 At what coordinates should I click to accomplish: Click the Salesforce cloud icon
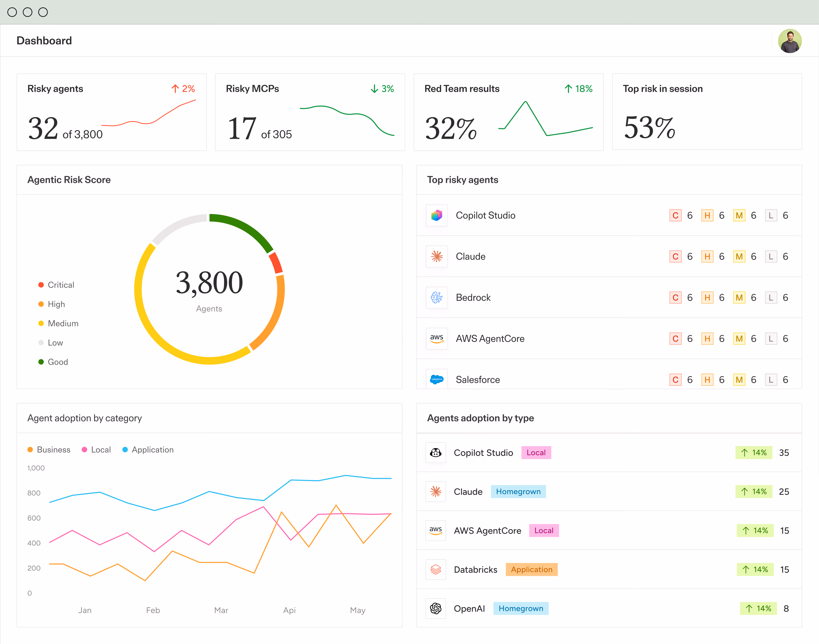[x=437, y=379]
